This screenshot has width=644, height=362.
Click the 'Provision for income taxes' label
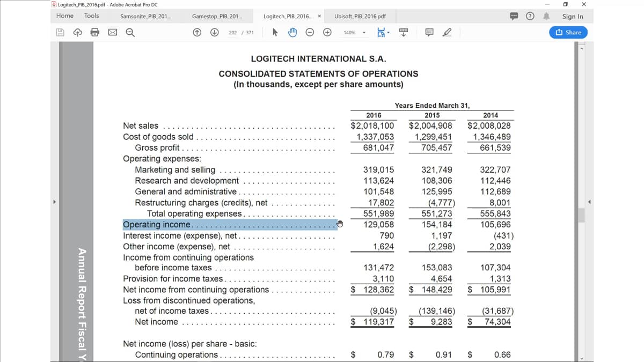tap(173, 279)
